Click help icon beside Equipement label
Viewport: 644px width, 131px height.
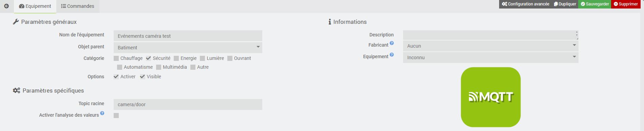[x=392, y=55]
